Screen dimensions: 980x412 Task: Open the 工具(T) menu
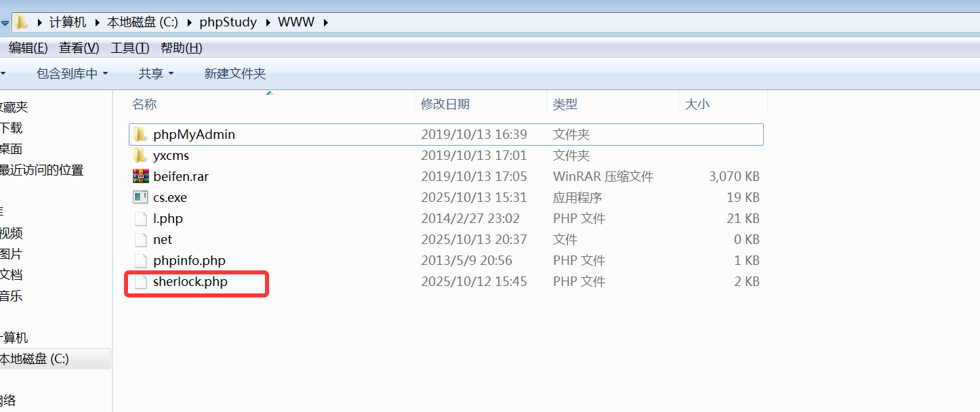click(129, 48)
